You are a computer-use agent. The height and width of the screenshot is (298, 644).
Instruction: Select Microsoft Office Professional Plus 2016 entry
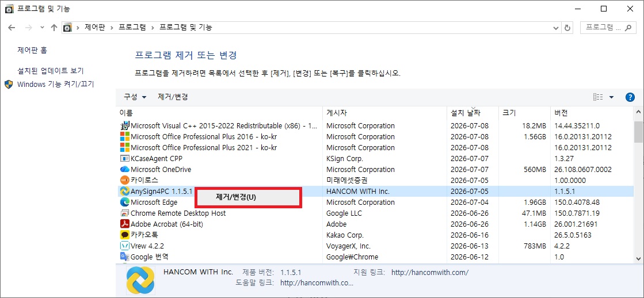tap(375, 137)
